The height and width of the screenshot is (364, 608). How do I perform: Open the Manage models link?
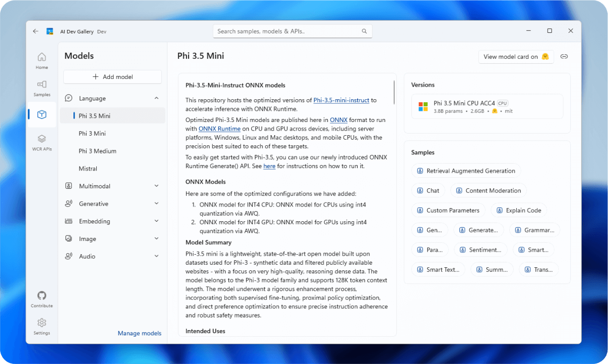point(139,333)
